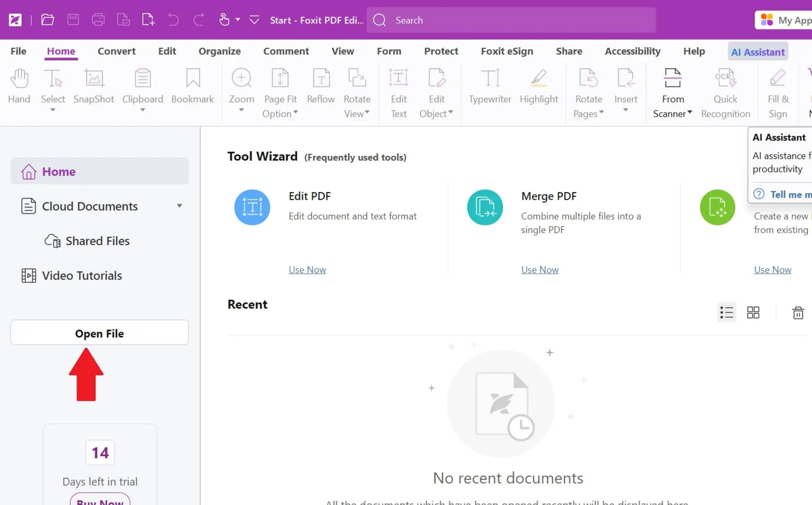Click the trash icon to clear recent

pyautogui.click(x=798, y=312)
